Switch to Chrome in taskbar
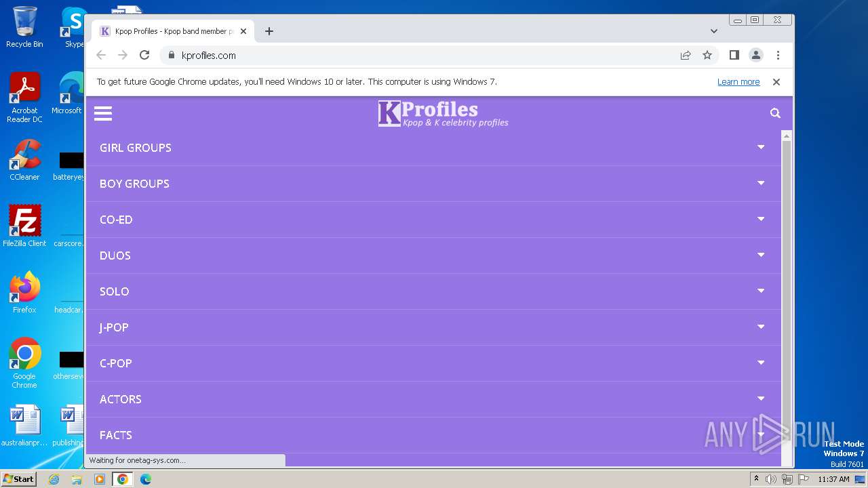This screenshot has height=488, width=868. (x=123, y=479)
